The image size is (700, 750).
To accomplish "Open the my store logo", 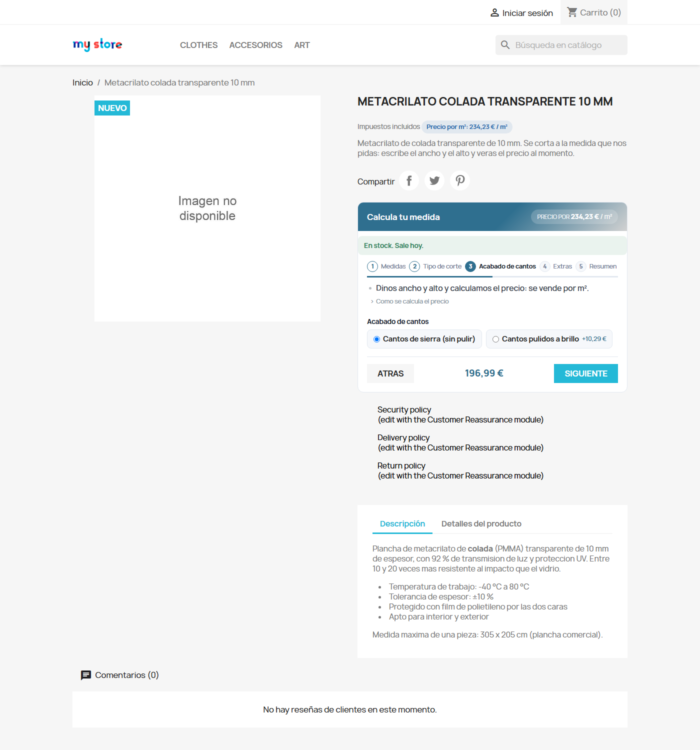I will point(97,44).
